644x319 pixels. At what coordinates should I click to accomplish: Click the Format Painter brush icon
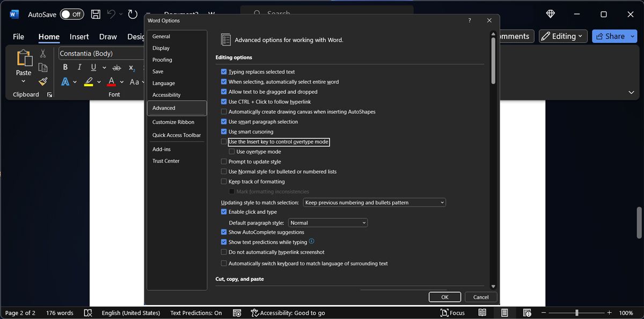pyautogui.click(x=43, y=81)
